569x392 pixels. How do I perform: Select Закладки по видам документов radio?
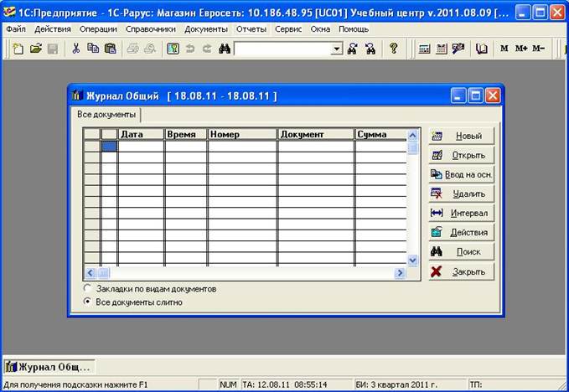87,289
